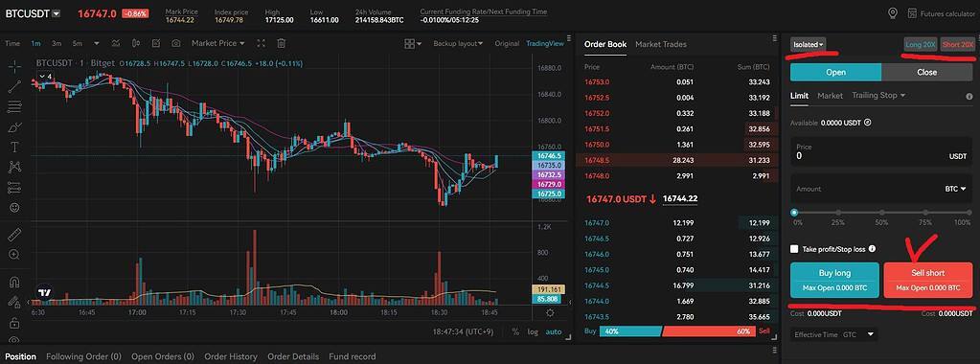Viewport: 980px width, 364px height.
Task: Toggle lock all drawing tools
Action: point(14,323)
